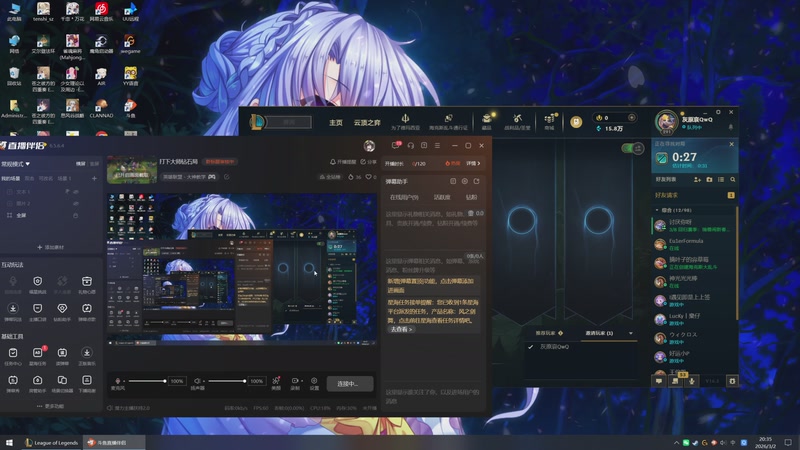
Task: Switch to 钻粉 tab in 弹幕助手
Action: click(x=471, y=197)
